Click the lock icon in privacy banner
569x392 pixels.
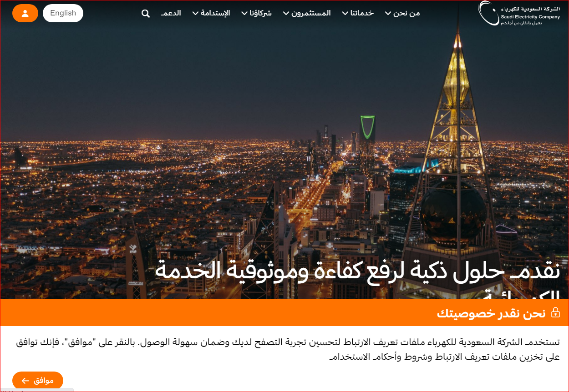click(x=555, y=313)
